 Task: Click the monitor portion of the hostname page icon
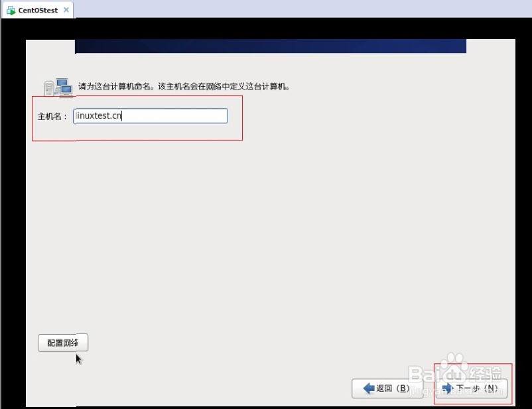63,83
